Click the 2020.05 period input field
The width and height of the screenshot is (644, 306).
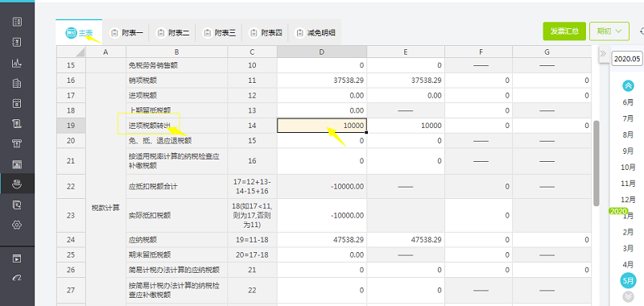click(x=628, y=59)
